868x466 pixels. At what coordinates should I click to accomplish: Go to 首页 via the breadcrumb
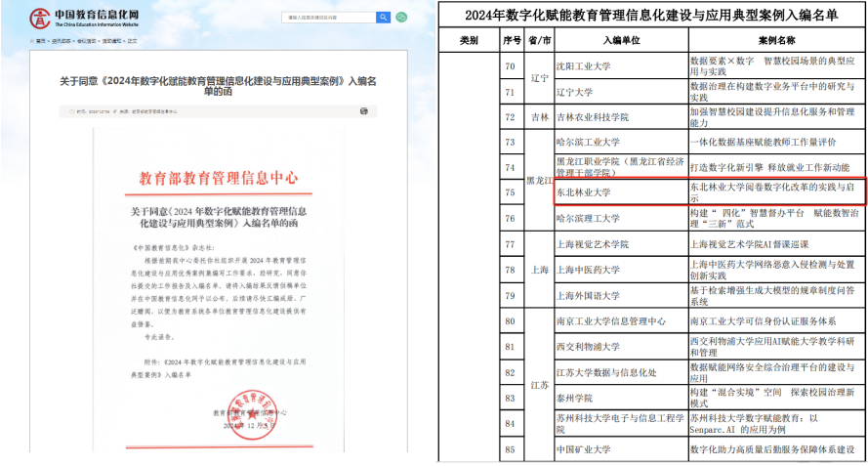40,42
